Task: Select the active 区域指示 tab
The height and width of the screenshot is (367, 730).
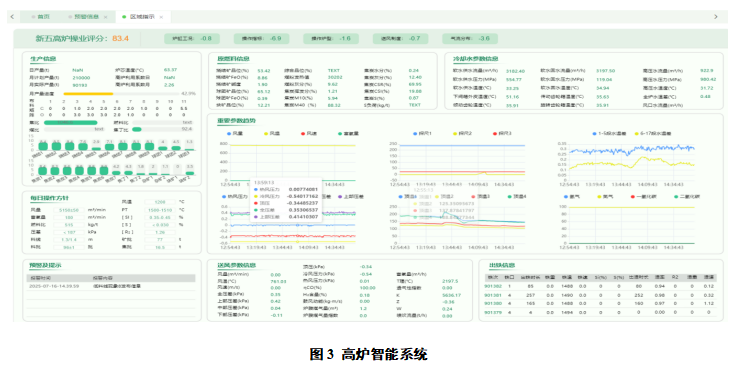Action: click(x=142, y=17)
